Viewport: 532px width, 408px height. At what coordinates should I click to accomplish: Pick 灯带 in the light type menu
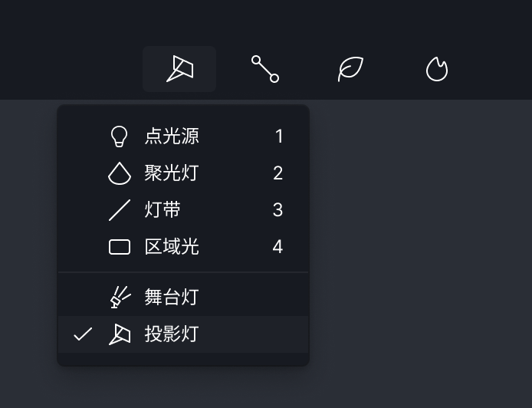pyautogui.click(x=163, y=210)
